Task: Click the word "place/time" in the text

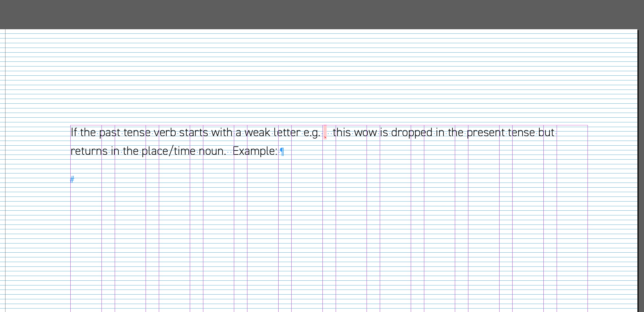Action: pos(168,151)
